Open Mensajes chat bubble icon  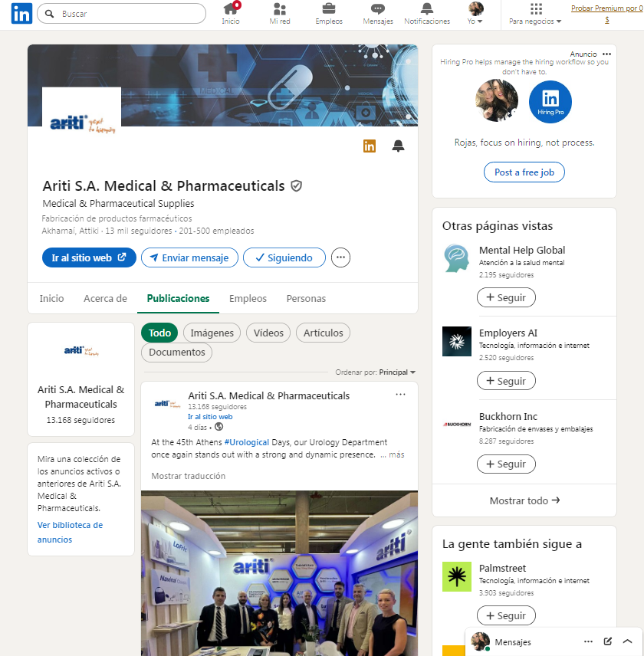coord(378,14)
